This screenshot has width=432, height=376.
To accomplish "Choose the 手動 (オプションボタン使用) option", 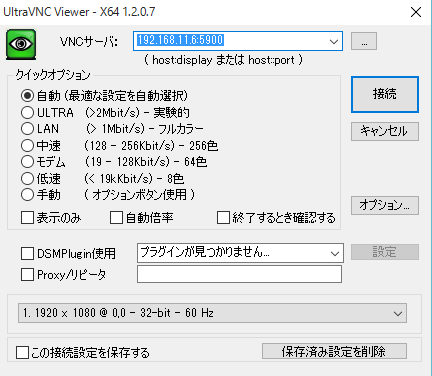I will [x=27, y=195].
